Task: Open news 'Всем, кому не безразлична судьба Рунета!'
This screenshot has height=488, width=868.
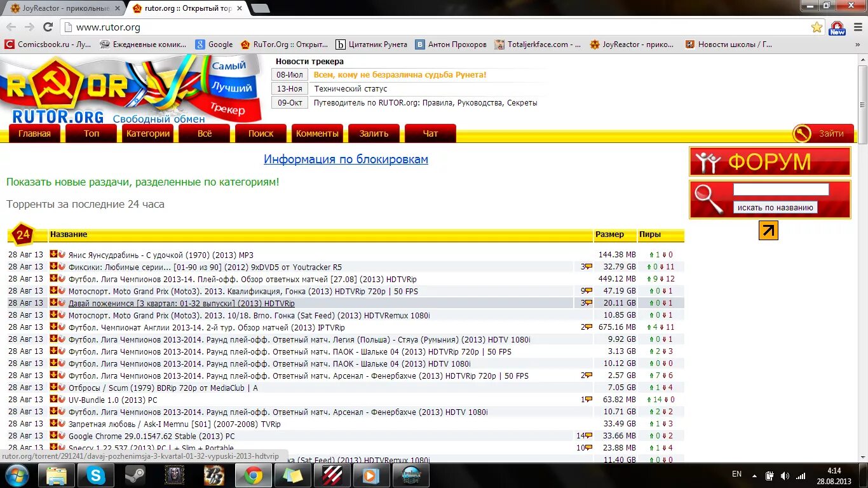Action: (x=400, y=74)
